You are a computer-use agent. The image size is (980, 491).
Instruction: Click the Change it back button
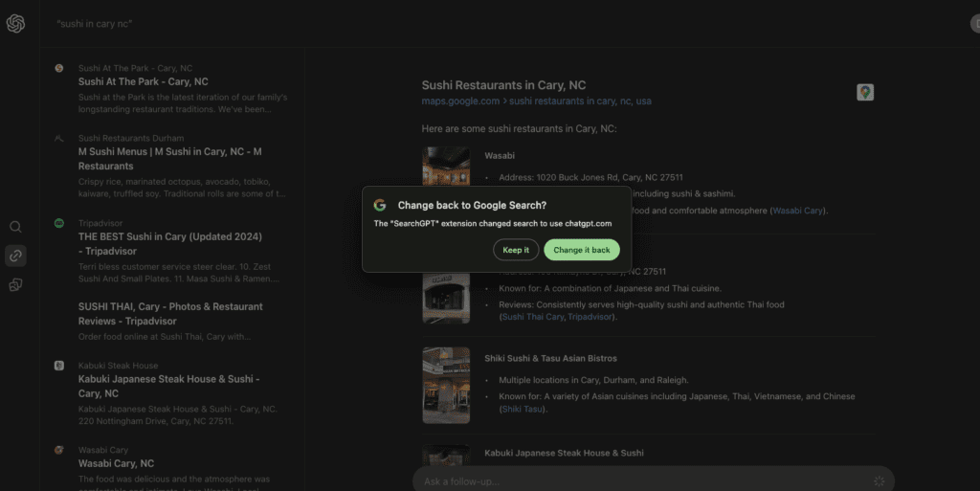(x=581, y=250)
